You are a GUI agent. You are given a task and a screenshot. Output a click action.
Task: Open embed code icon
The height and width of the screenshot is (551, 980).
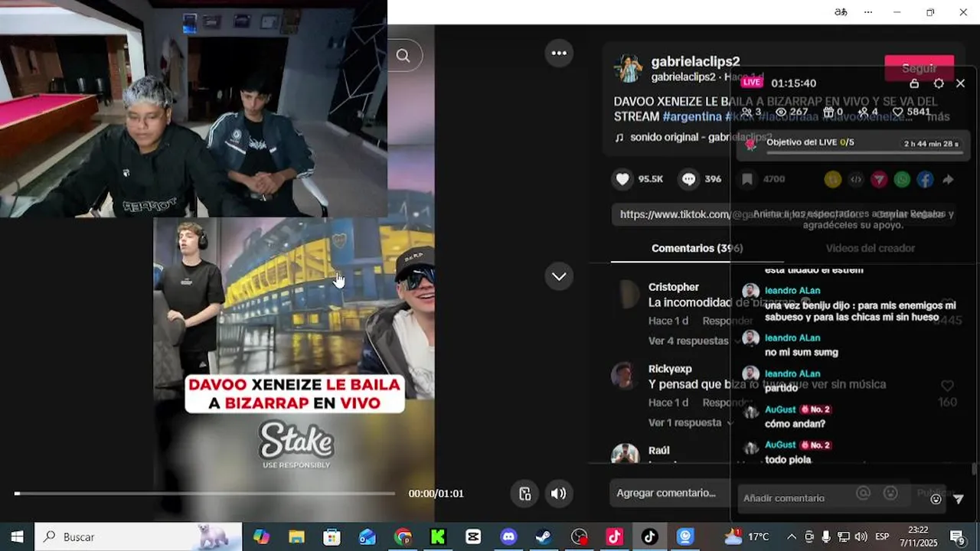click(856, 179)
